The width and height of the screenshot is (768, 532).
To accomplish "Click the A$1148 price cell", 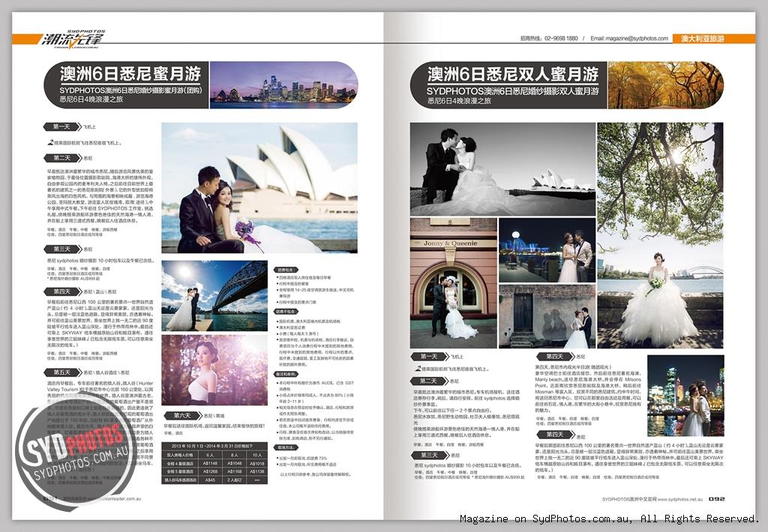I will coord(210,464).
